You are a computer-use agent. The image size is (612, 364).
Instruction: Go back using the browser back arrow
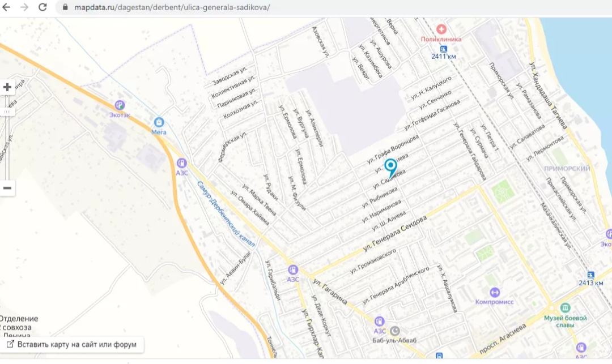tap(6, 7)
